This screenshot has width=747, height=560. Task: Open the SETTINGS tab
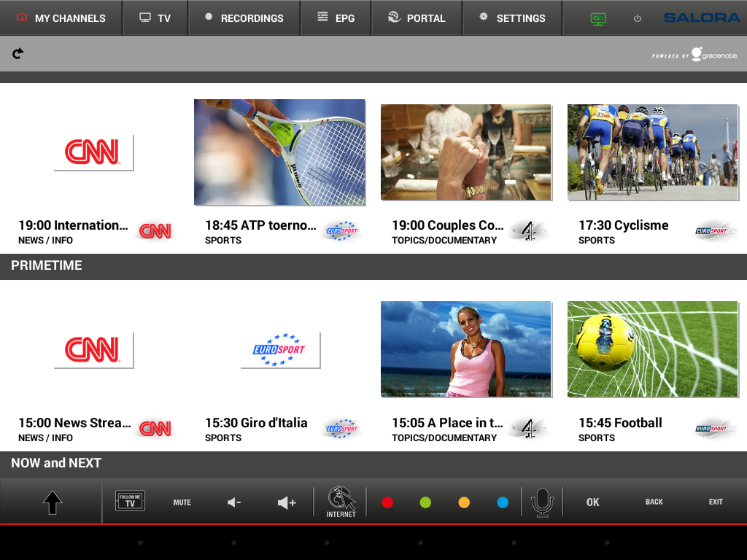[x=513, y=18]
